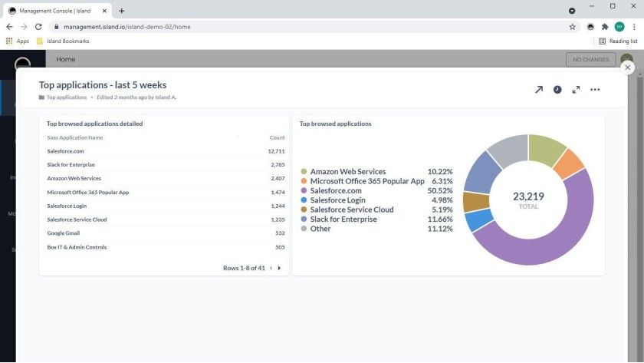Open the browser extensions puzzle icon
Screen dimensions: 644x363
tap(605, 27)
